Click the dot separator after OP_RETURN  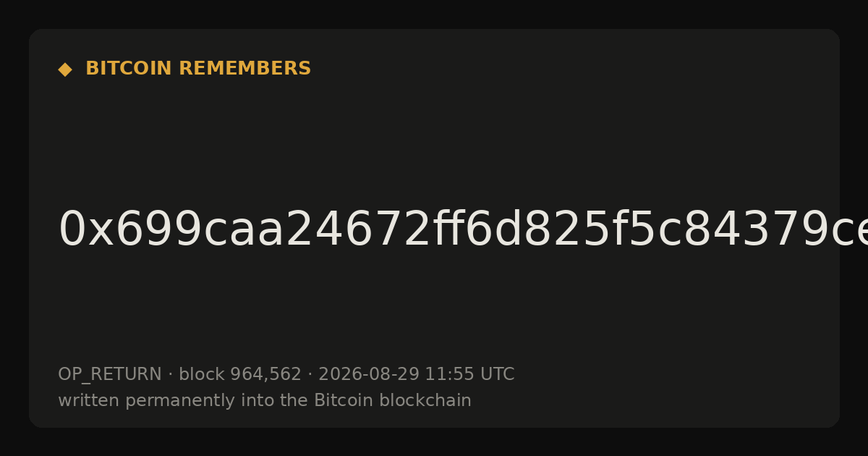click(171, 375)
